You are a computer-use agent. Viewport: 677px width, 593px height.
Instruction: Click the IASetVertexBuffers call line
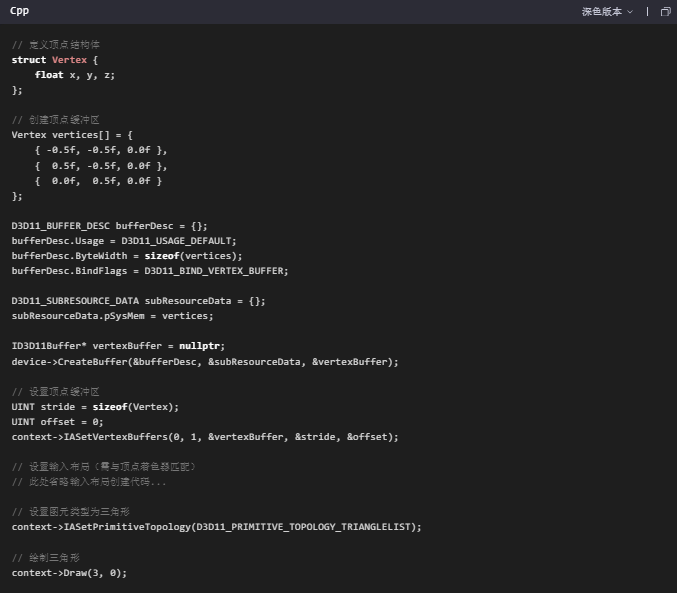click(205, 436)
